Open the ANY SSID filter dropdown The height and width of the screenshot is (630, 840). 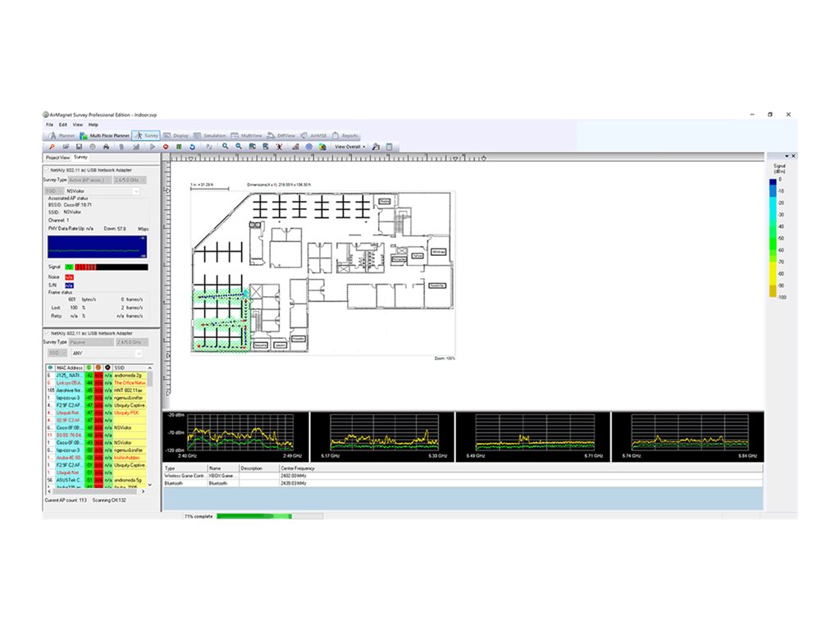point(106,354)
